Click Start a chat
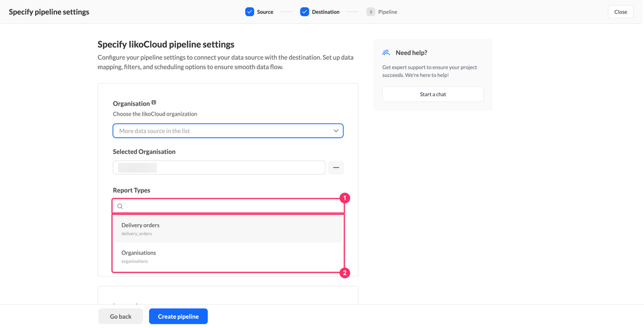This screenshot has width=644, height=328. coord(433,94)
